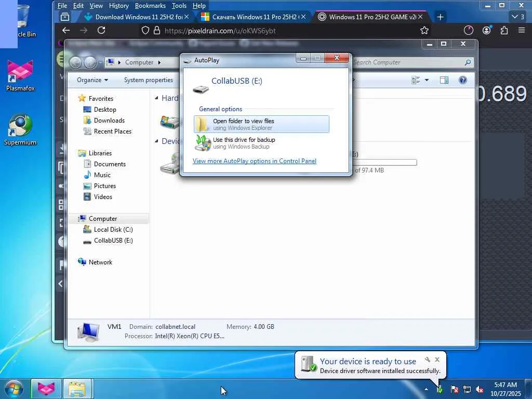Open the Supermium desktop shortcut
This screenshot has height=399, width=532.
pos(20,129)
